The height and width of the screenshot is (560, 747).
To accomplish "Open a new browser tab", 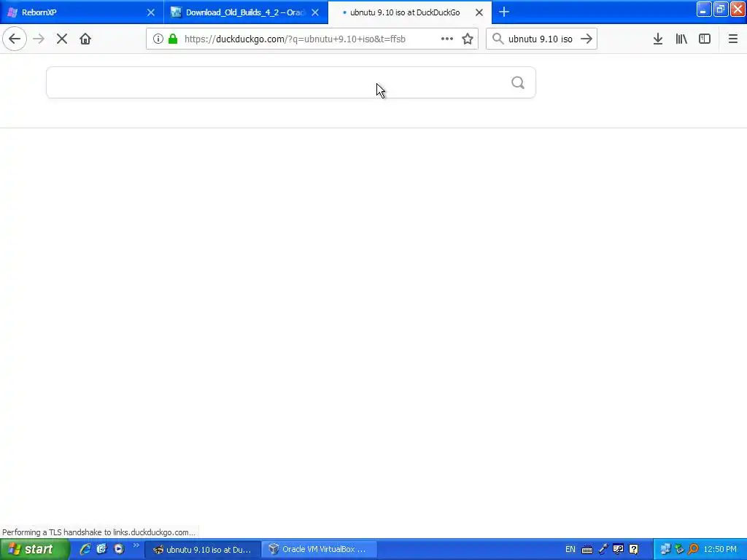I will [x=504, y=12].
